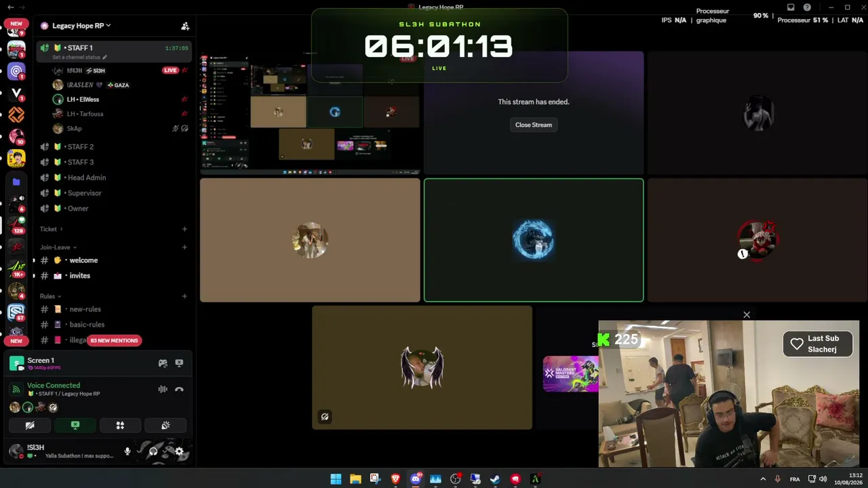Open the basic-rules text channel
The height and width of the screenshot is (488, 868).
(x=114, y=325)
